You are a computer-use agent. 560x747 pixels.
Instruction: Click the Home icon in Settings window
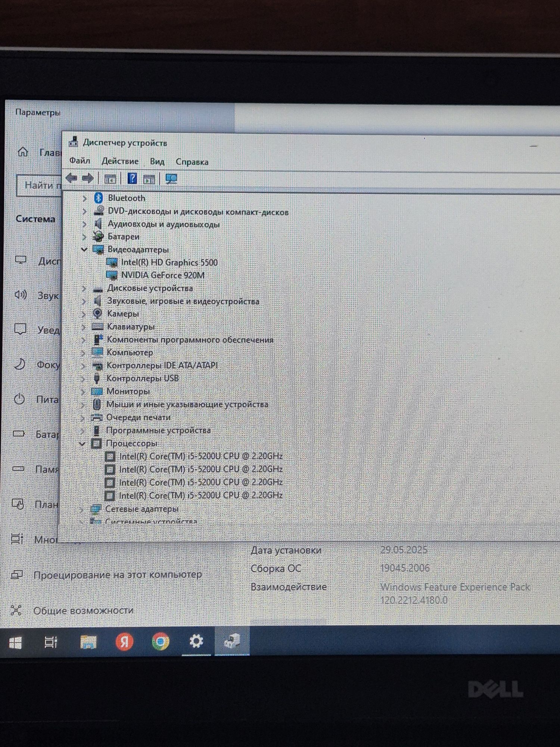pyautogui.click(x=23, y=152)
